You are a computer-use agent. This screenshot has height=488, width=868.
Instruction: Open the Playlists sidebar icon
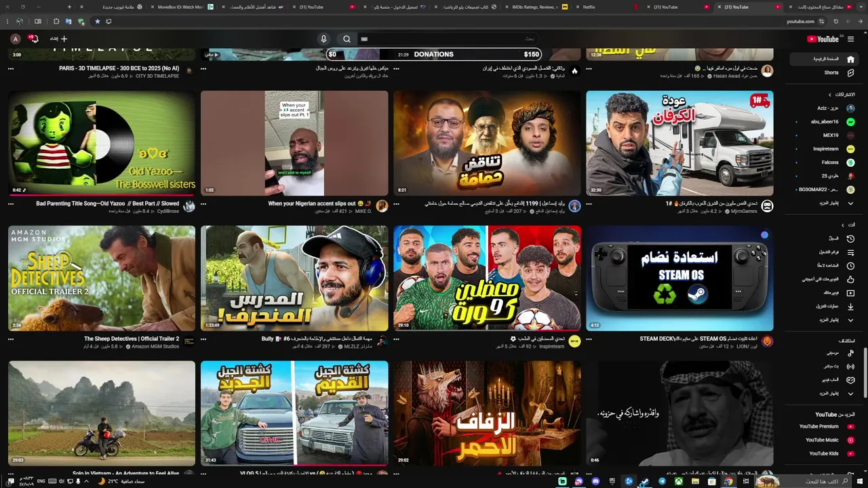850,252
